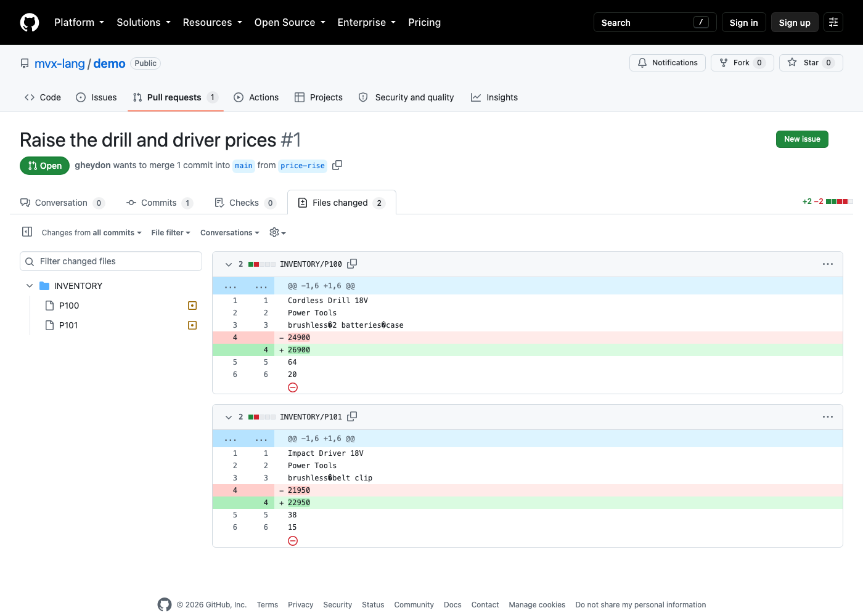Open the Conversations dropdown
This screenshot has height=616, width=863.
[x=230, y=232]
